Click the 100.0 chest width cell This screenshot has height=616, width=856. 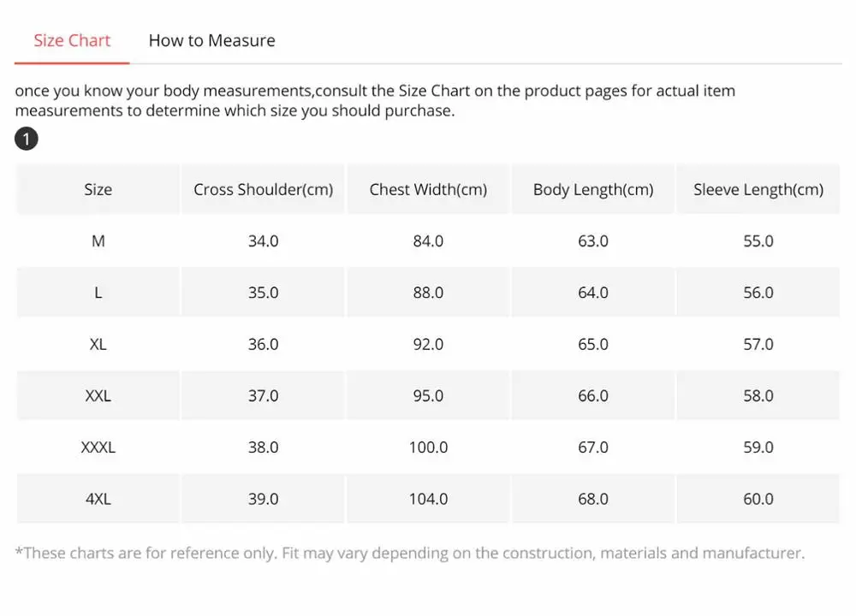428,447
